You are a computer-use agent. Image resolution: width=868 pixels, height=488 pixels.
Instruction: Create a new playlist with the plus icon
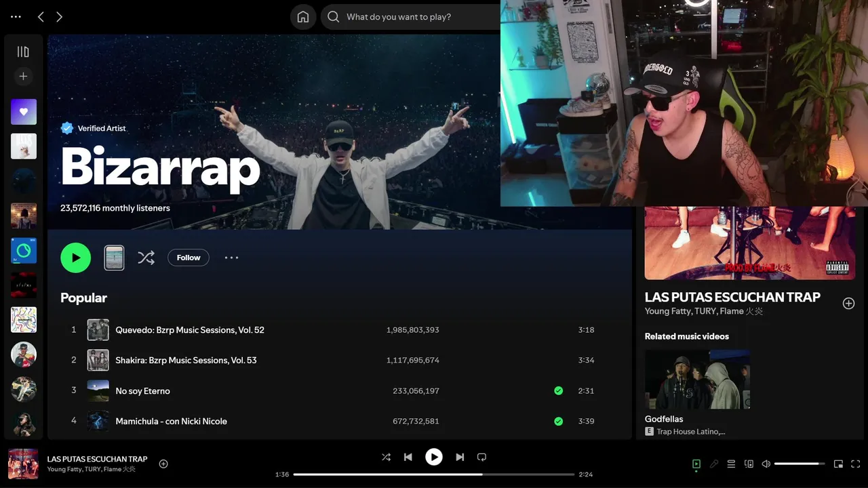pyautogui.click(x=23, y=77)
